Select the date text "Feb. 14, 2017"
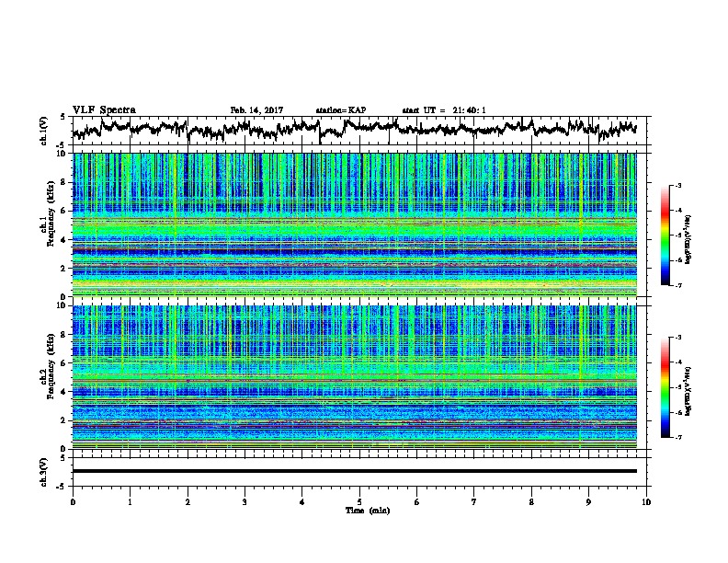 click(x=256, y=110)
